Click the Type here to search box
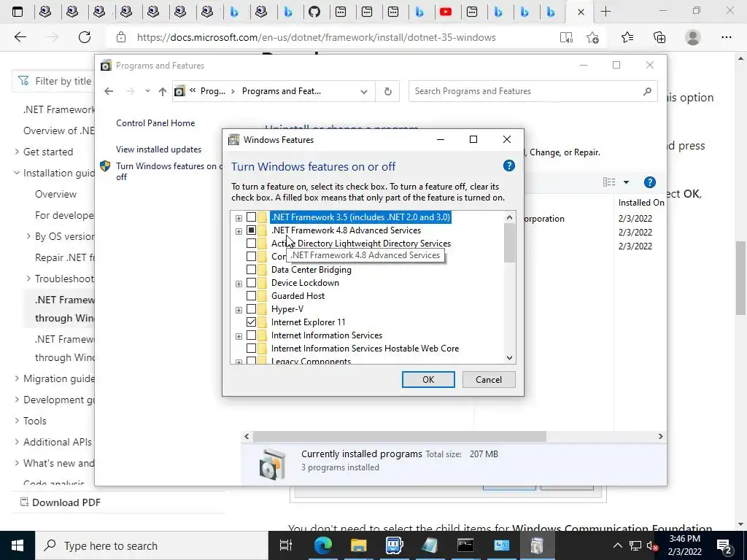 tap(152, 545)
